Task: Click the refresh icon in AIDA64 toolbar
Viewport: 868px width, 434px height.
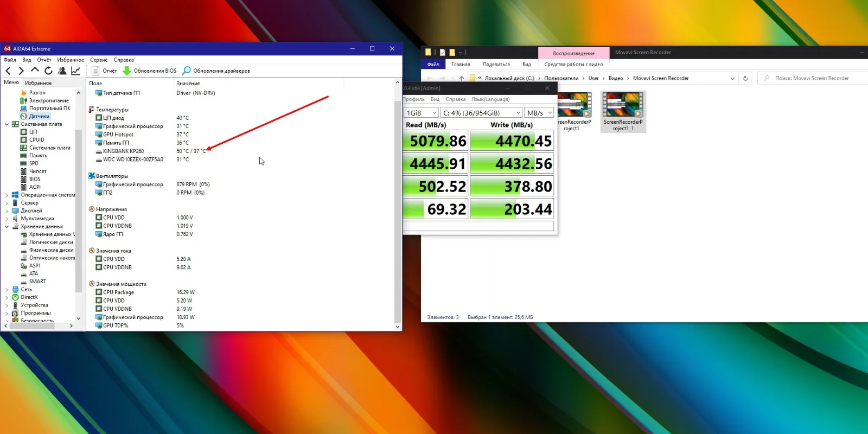Action: click(48, 71)
